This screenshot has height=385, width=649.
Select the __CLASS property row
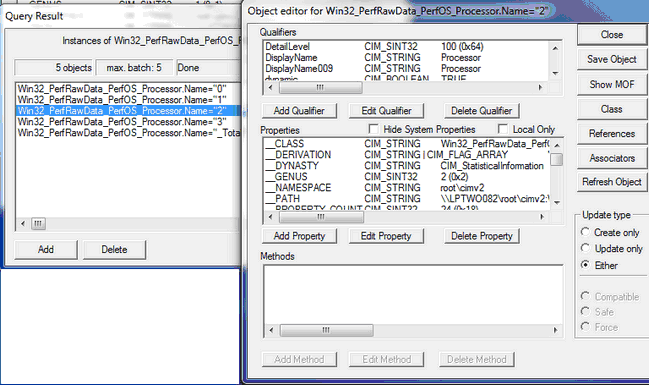coord(407,144)
